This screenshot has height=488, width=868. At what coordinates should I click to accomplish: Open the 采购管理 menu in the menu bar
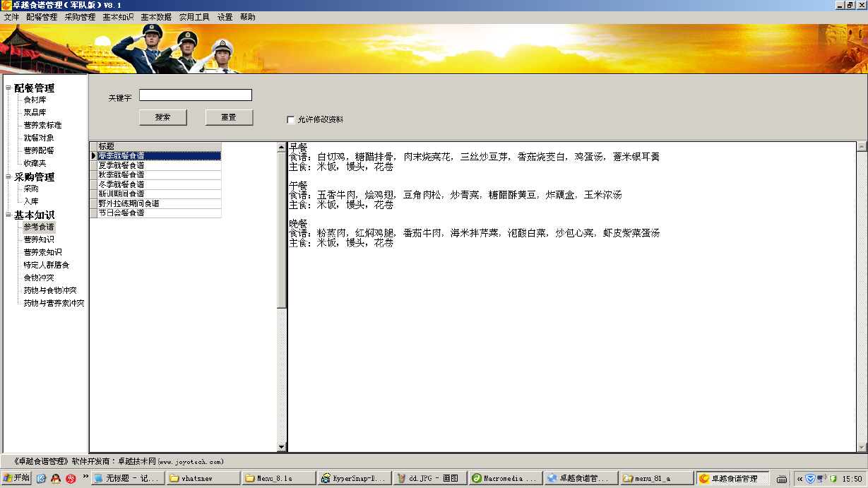(x=80, y=17)
